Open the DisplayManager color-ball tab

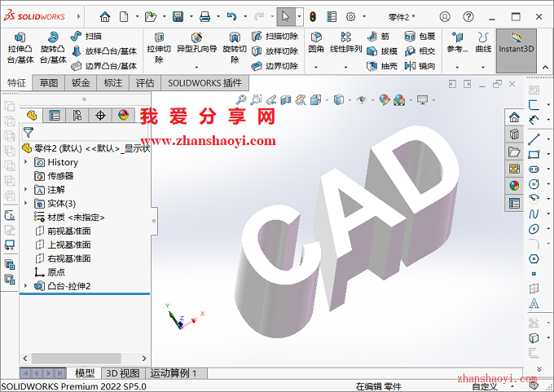point(123,115)
